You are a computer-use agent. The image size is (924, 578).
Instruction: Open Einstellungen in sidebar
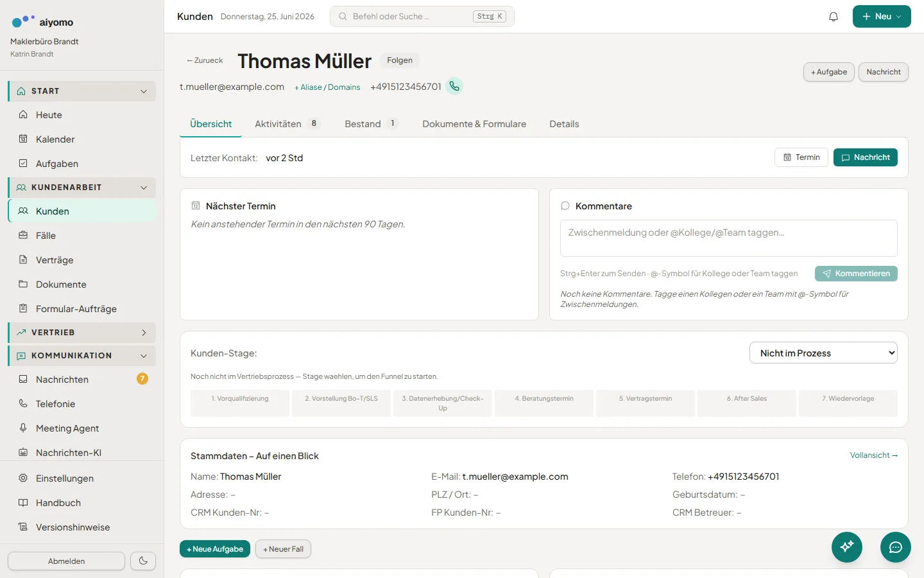pyautogui.click(x=82, y=478)
